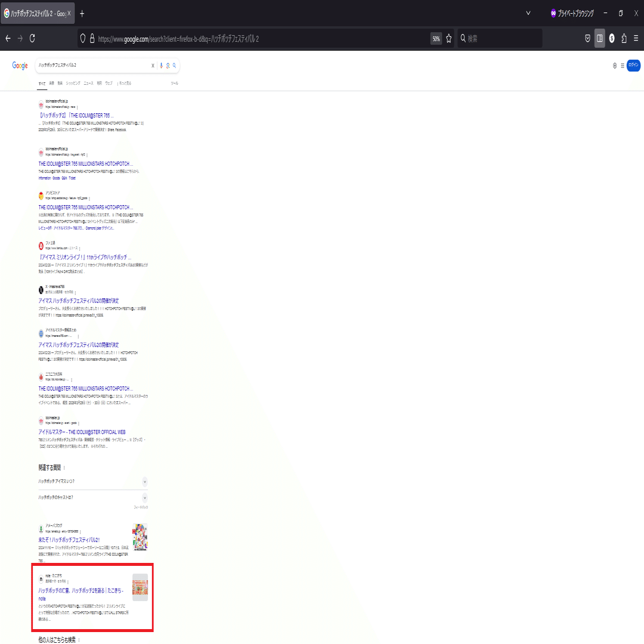
Task: Click the X site favicon
Action: (41, 290)
